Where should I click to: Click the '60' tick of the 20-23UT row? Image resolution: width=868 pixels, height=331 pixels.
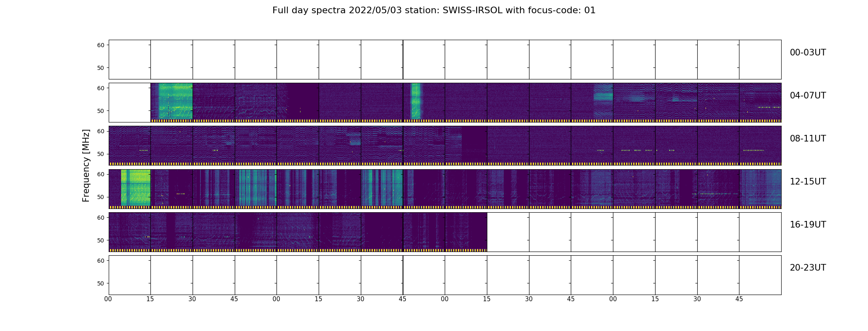point(100,261)
